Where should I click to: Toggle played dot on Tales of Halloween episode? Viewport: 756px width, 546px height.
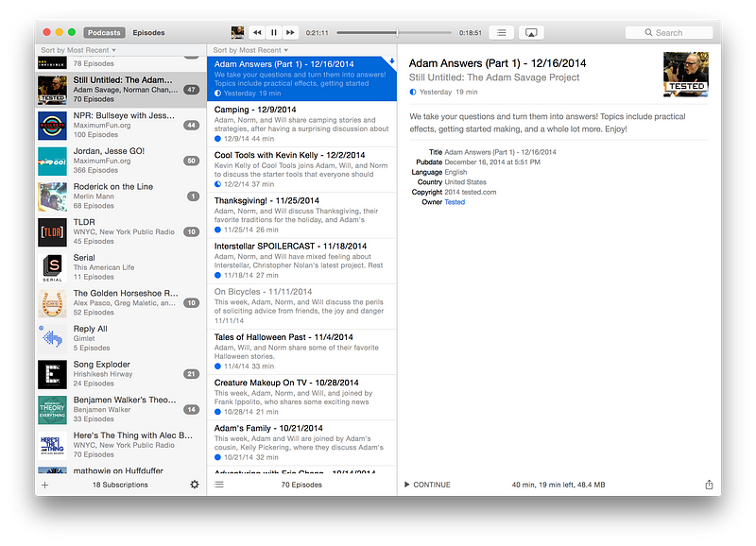click(217, 367)
